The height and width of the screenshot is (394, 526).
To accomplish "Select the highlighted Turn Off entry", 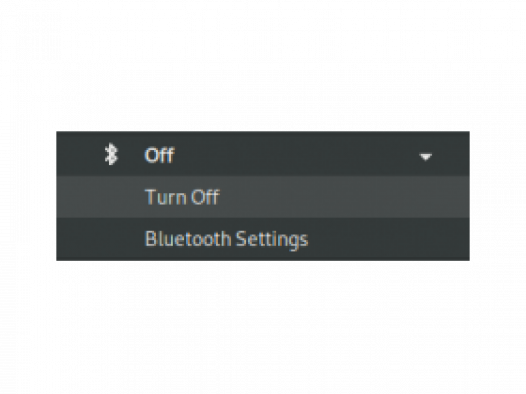I will pos(263,197).
